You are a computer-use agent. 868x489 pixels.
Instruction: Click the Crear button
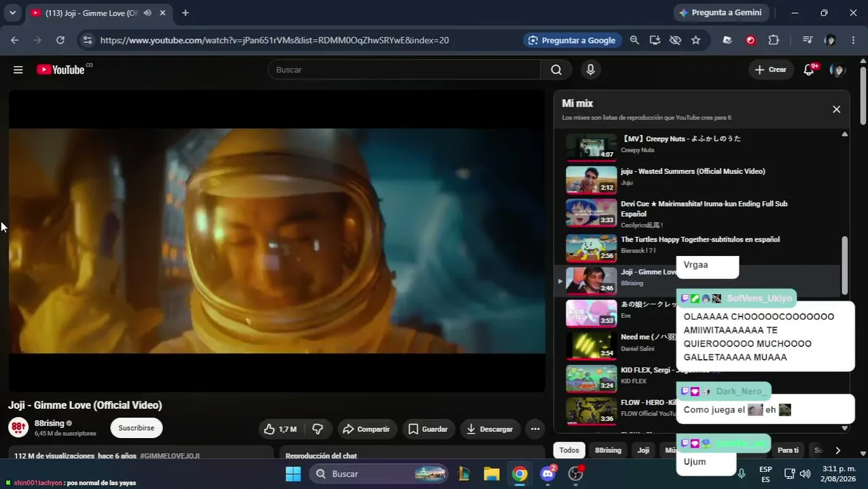771,69
